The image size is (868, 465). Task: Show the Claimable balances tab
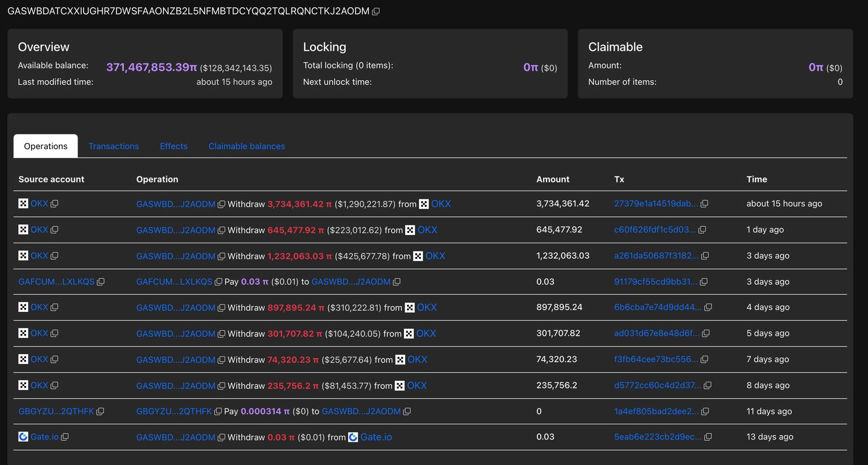coord(246,146)
